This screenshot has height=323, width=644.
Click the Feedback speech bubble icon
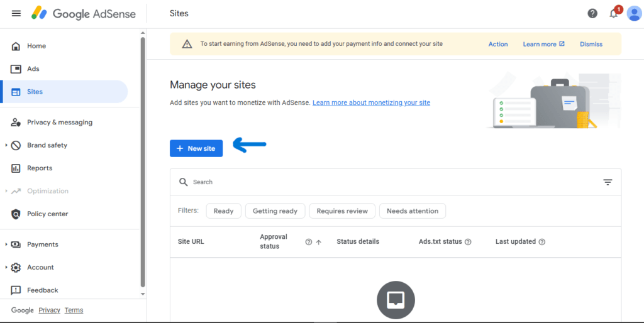pyautogui.click(x=16, y=290)
